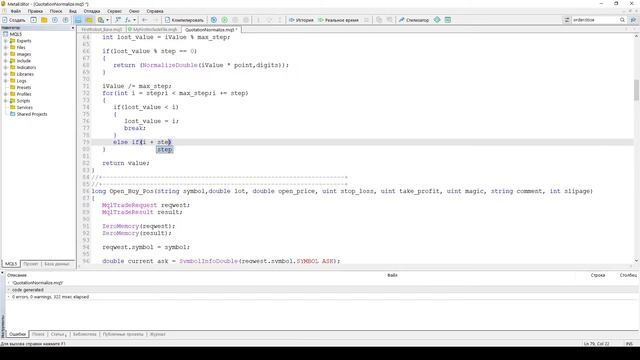
Task: Toggle the Navigator panel icon in toolbar
Action: tap(78, 20)
